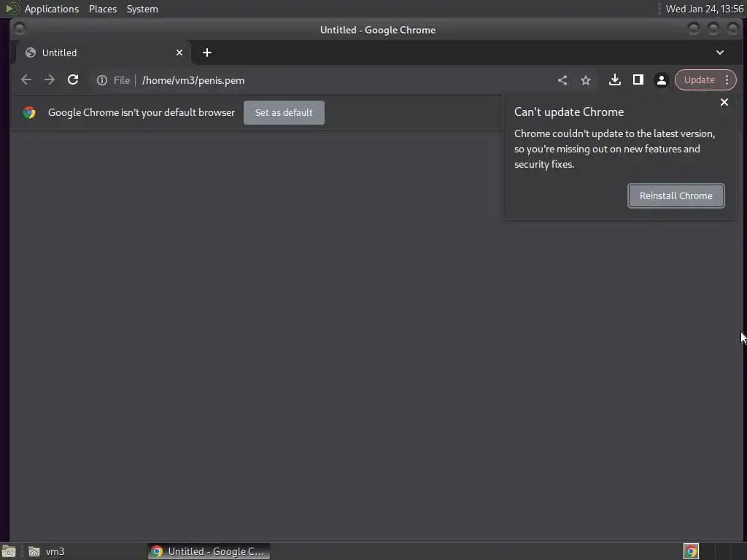Click the Reinstall Chrome button
The height and width of the screenshot is (560, 747).
click(x=676, y=195)
